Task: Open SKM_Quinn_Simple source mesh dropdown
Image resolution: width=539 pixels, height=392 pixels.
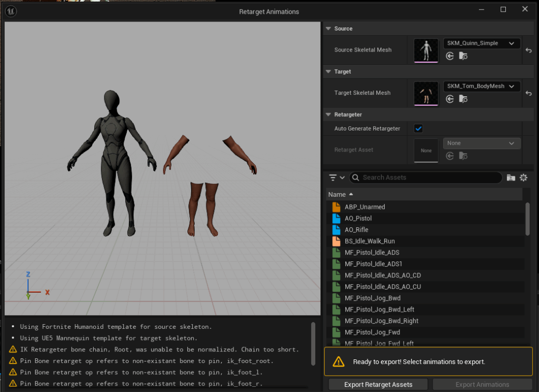Action: (481, 43)
